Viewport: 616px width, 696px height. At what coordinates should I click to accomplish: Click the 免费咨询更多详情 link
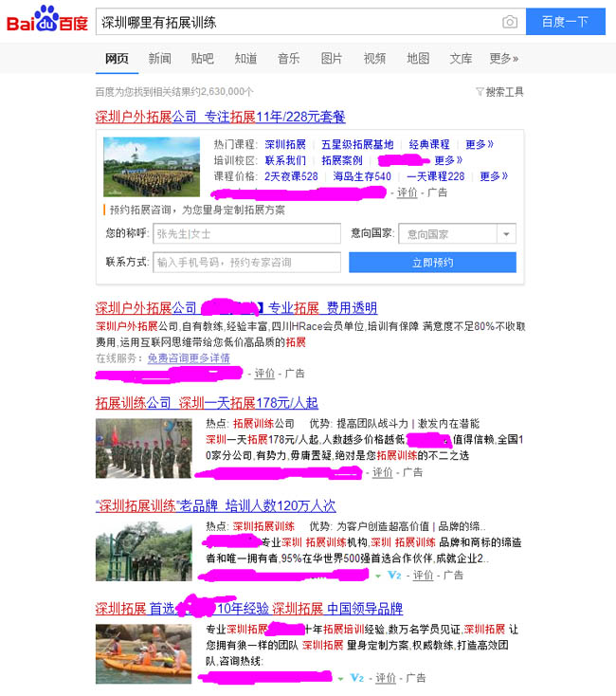point(189,358)
